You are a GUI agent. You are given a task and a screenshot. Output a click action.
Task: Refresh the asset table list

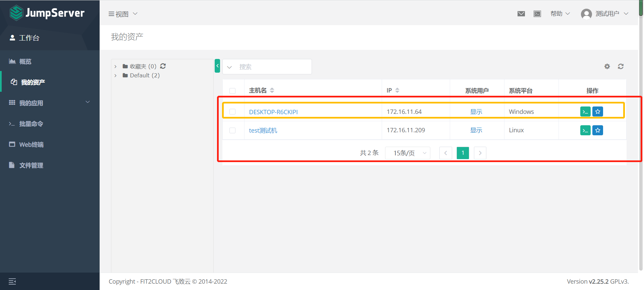click(621, 66)
